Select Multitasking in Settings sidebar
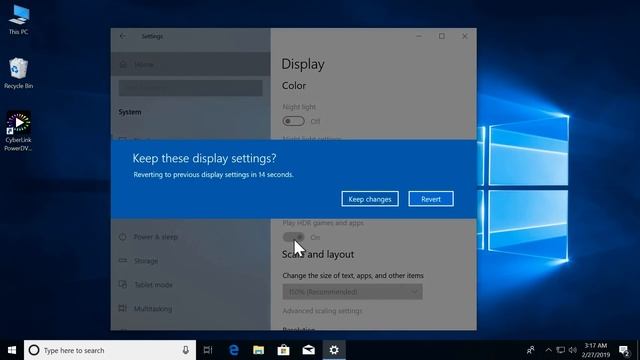The image size is (640, 360). pos(153,309)
